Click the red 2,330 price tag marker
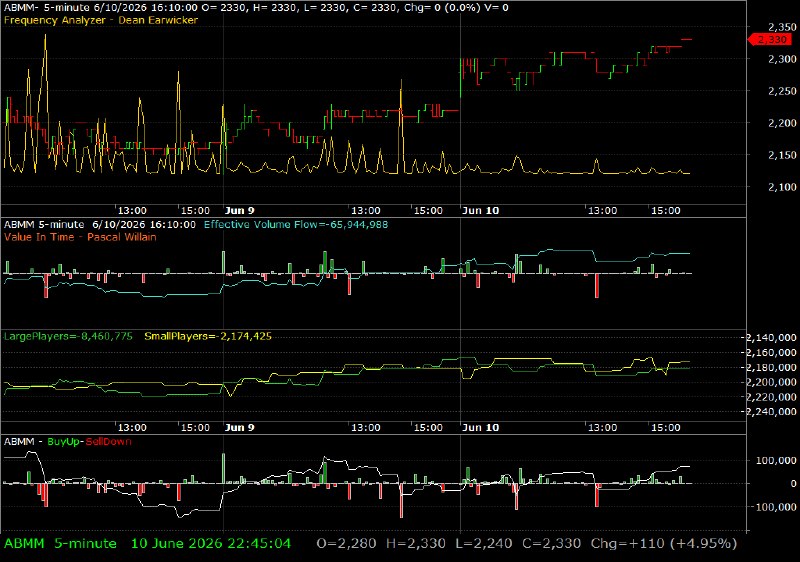Viewport: 800px width, 562px height. [x=771, y=40]
